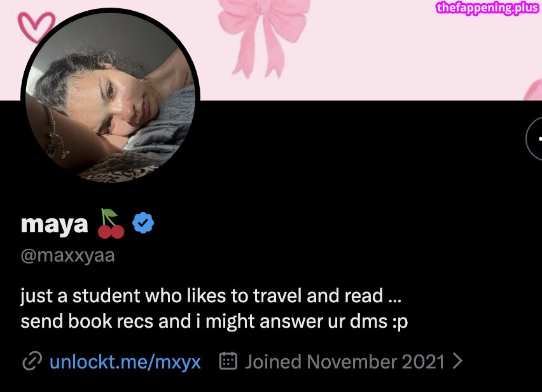Click the @maxxyaa handle
Image resolution: width=542 pixels, height=392 pixels.
point(67,256)
